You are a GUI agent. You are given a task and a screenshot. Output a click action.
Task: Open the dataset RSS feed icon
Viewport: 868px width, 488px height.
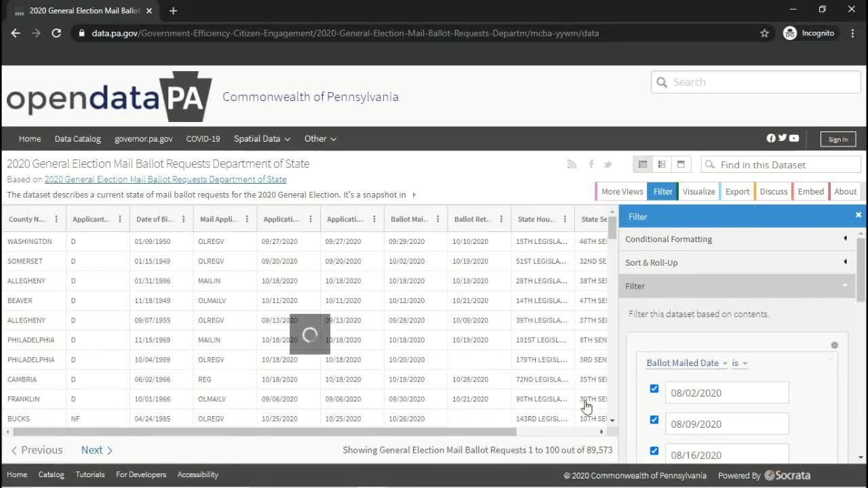572,164
